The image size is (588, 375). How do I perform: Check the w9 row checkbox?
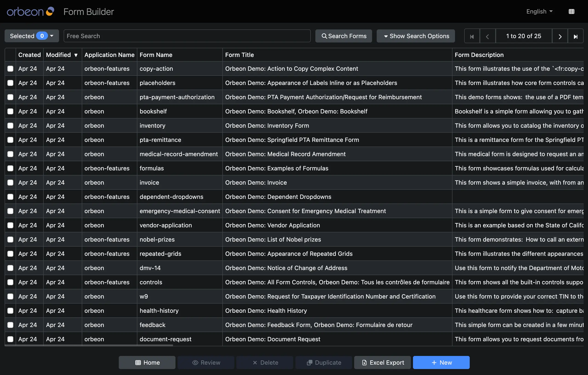pyautogui.click(x=10, y=296)
